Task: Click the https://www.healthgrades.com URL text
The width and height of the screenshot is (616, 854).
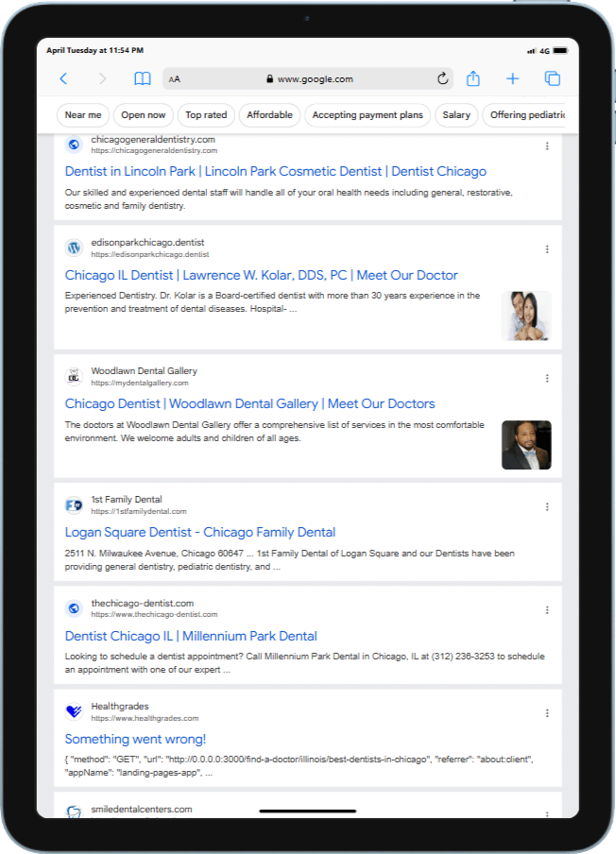Action: pos(145,718)
